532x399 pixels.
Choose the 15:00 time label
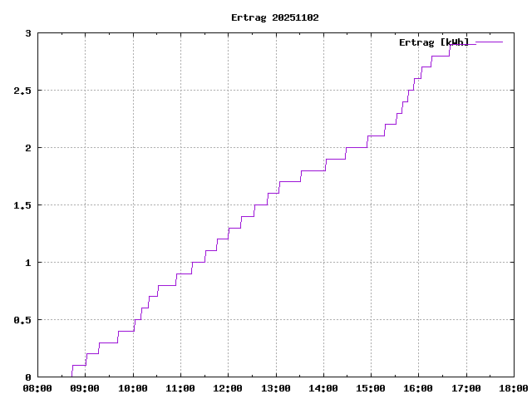371,388
